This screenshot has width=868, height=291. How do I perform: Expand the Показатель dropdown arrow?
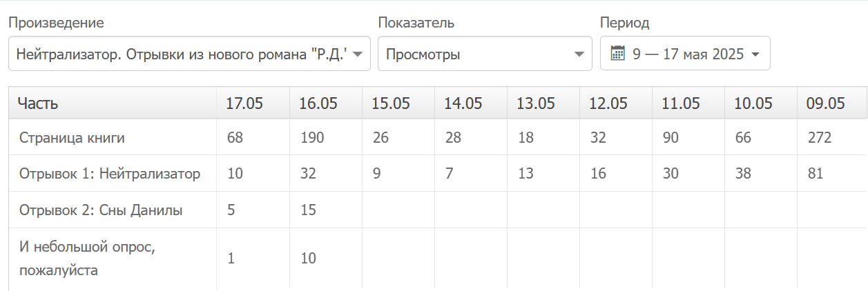point(579,54)
